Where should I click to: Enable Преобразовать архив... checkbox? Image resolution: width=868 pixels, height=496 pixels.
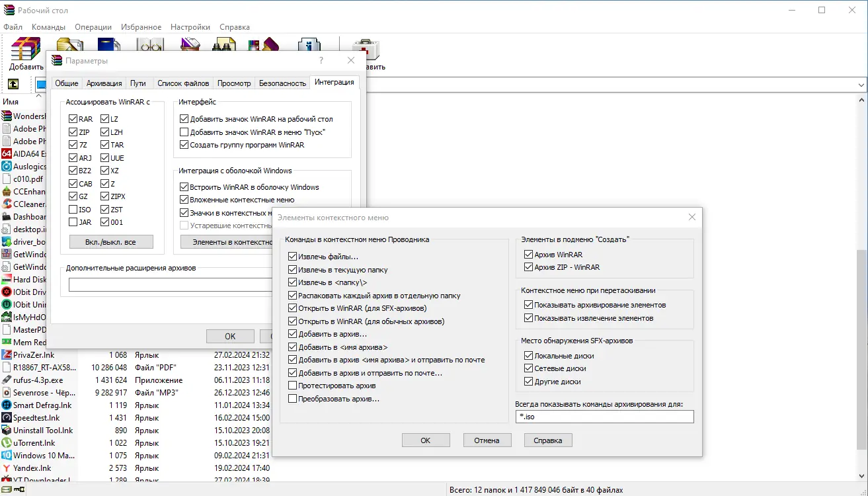(292, 399)
